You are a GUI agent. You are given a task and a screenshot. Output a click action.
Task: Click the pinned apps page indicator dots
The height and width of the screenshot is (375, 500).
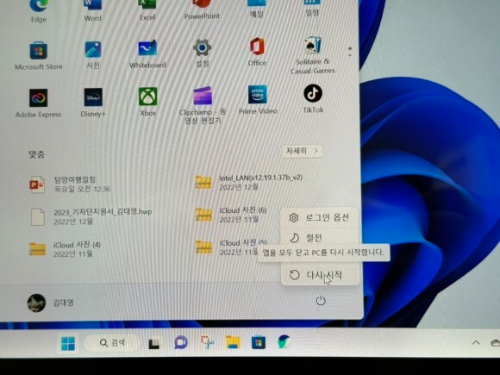(350, 51)
